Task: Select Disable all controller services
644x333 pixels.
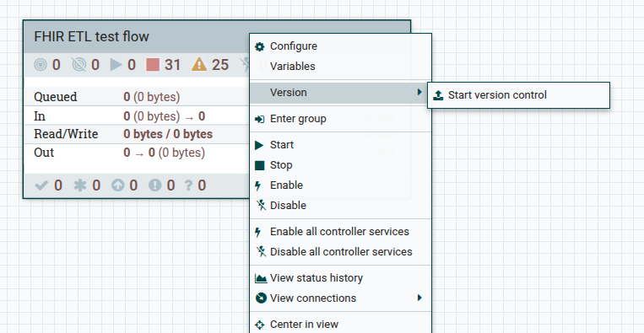Action: 341,252
